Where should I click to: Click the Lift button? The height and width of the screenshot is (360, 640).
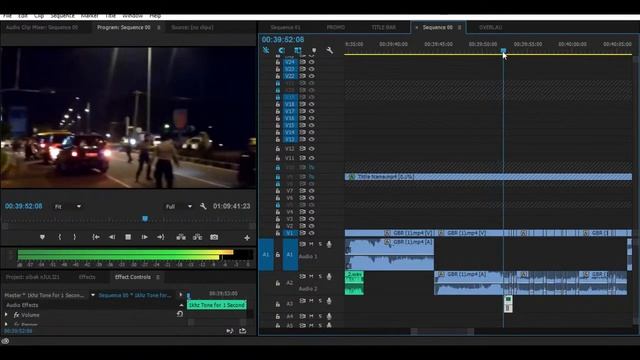click(x=181, y=237)
